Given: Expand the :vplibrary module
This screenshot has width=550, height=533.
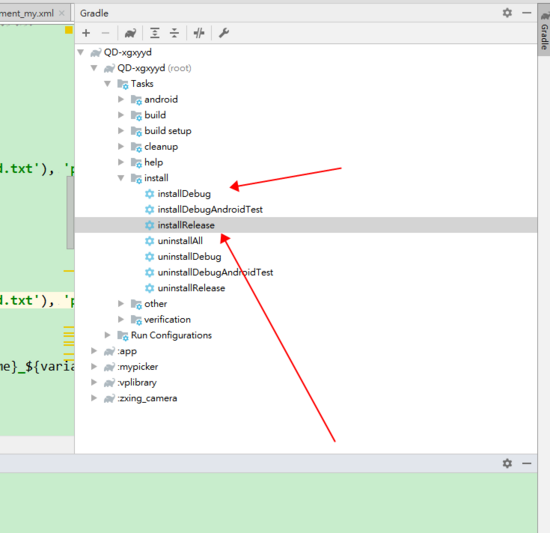Looking at the screenshot, I should pos(94,382).
